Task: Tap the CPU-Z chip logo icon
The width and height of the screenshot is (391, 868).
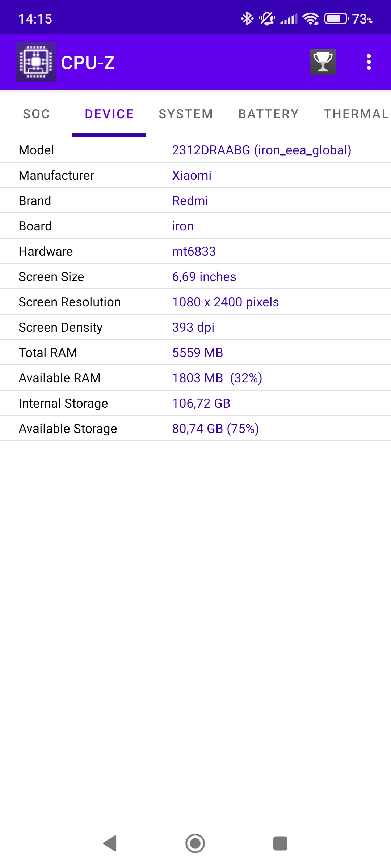Action: (x=36, y=62)
